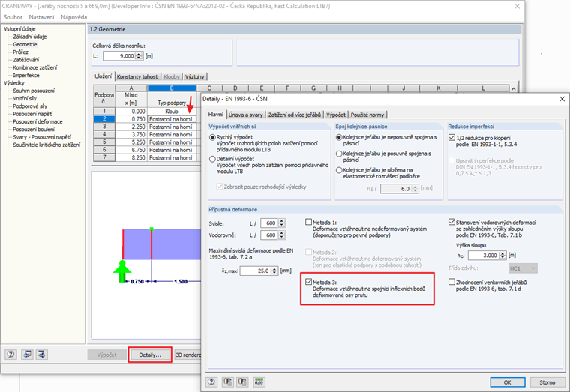Switch to Výztuhy tab

194,76
